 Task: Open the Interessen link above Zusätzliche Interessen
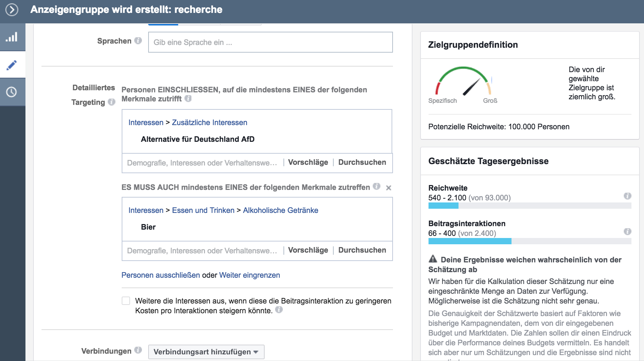[x=146, y=123]
